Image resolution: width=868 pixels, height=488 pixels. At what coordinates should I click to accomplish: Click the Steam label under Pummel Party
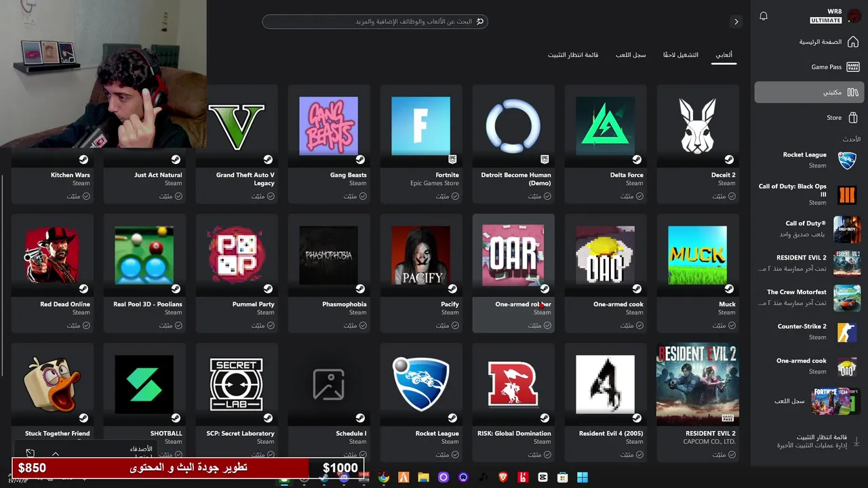click(x=265, y=312)
